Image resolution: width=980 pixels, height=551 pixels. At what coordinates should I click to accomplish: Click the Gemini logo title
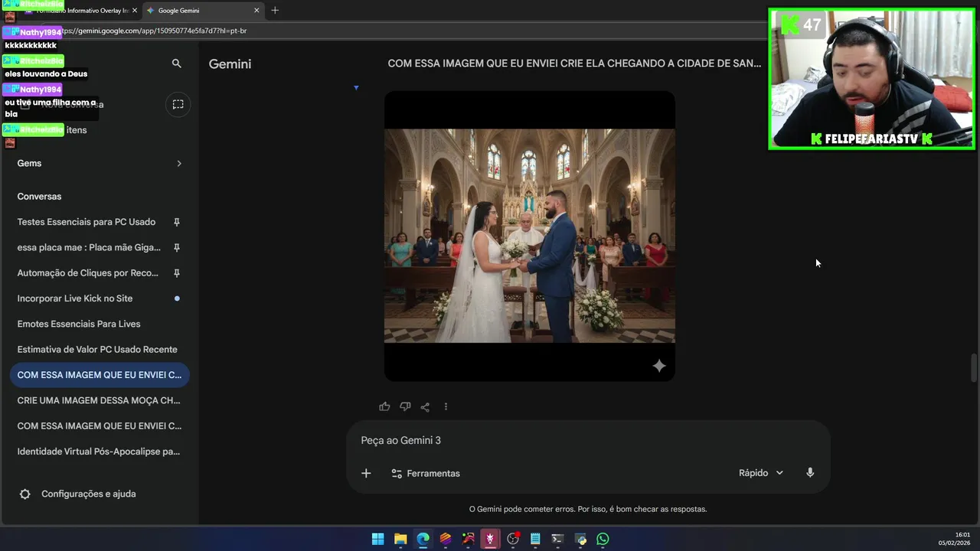pyautogui.click(x=230, y=64)
